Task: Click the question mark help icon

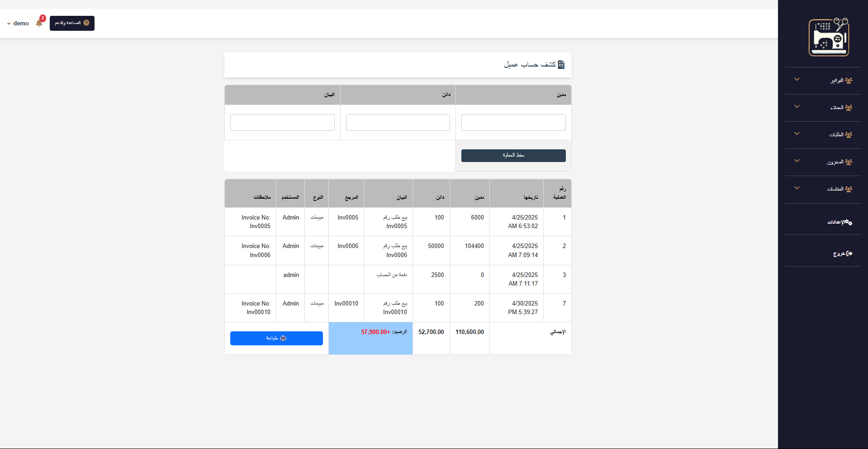Action: 86,23
